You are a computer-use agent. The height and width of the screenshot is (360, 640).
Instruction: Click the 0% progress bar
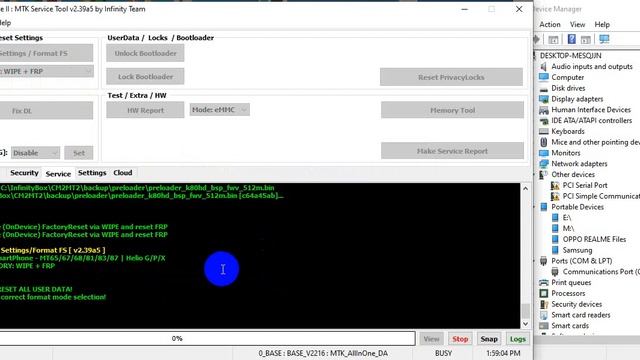pos(207,338)
